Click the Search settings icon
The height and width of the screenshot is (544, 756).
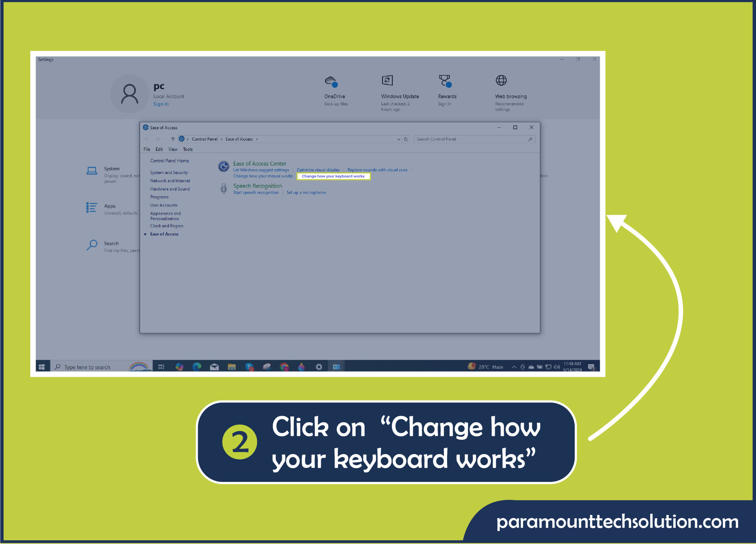92,246
